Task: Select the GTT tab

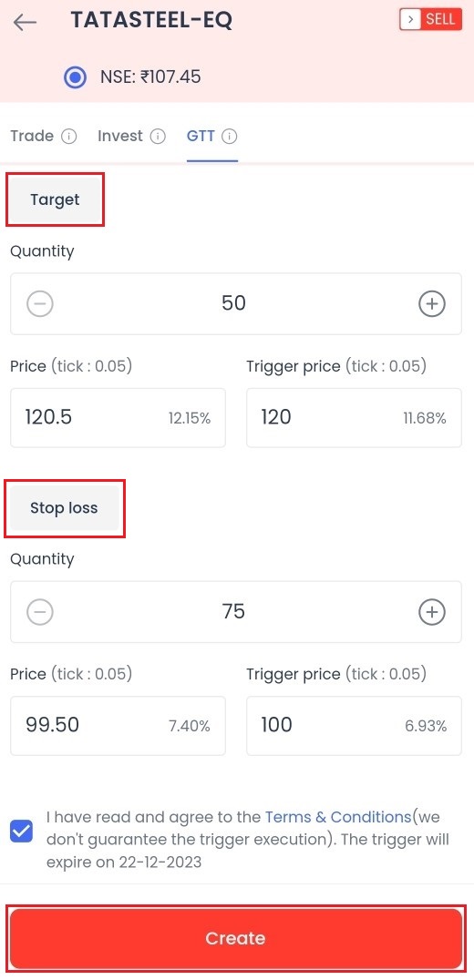Action: (x=201, y=137)
